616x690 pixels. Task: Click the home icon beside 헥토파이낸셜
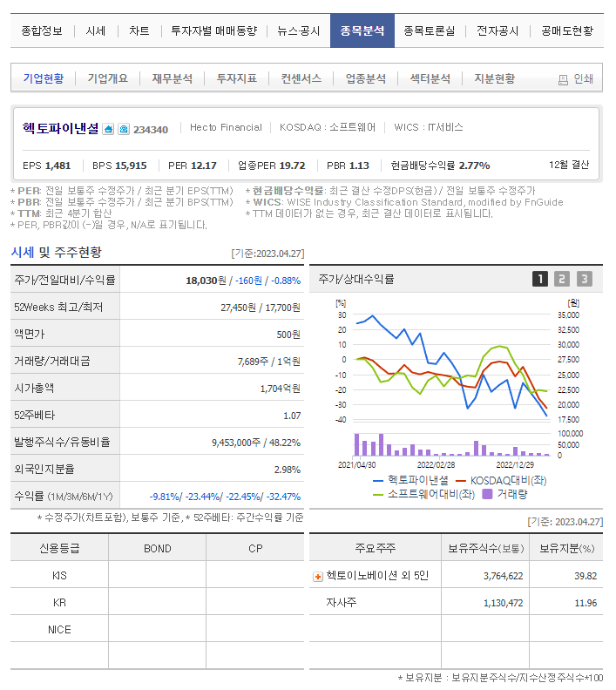pyautogui.click(x=108, y=129)
